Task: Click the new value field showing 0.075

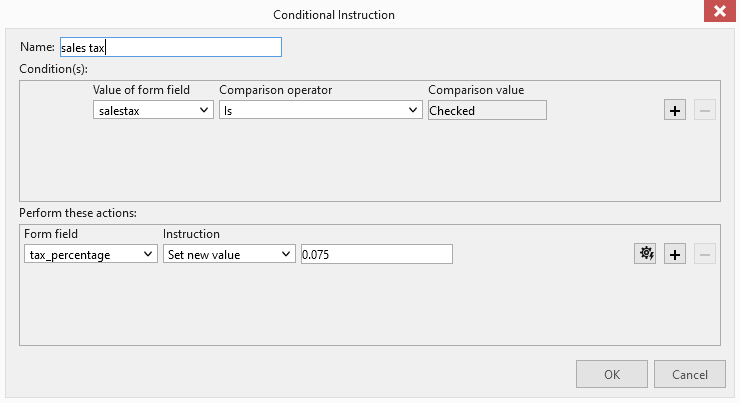Action: pyautogui.click(x=377, y=254)
